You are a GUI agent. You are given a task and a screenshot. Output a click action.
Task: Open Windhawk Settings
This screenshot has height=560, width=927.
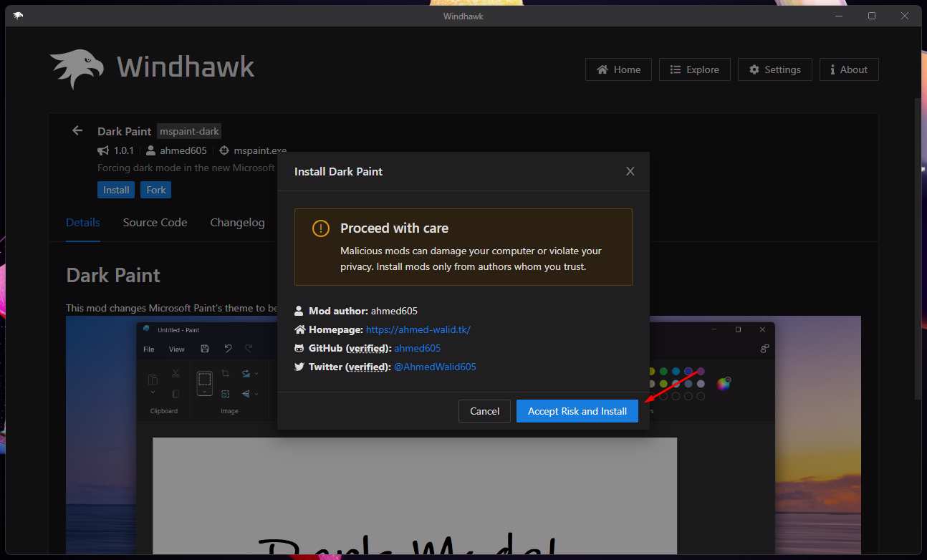[774, 69]
